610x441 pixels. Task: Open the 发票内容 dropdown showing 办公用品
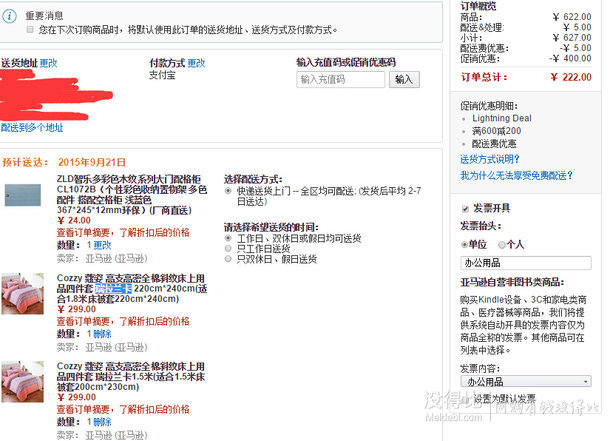pos(526,381)
